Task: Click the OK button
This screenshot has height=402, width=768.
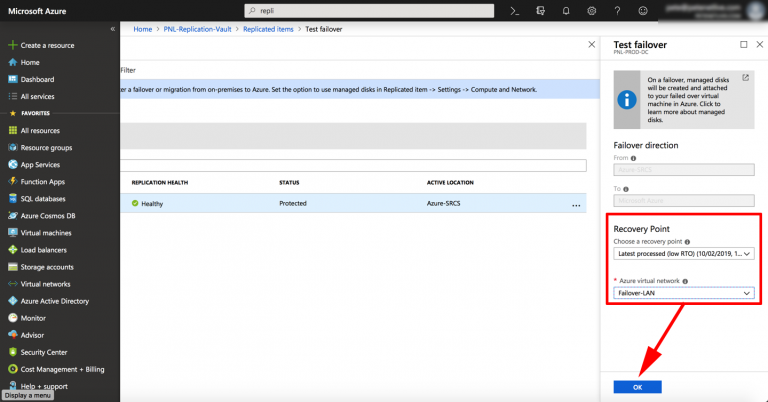Action: pos(637,387)
